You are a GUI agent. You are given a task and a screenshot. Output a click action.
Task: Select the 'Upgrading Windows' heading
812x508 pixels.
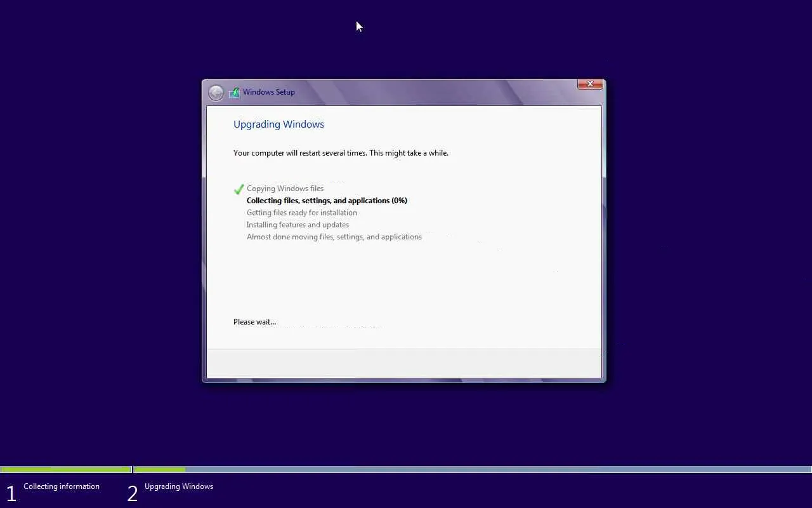[x=278, y=124]
